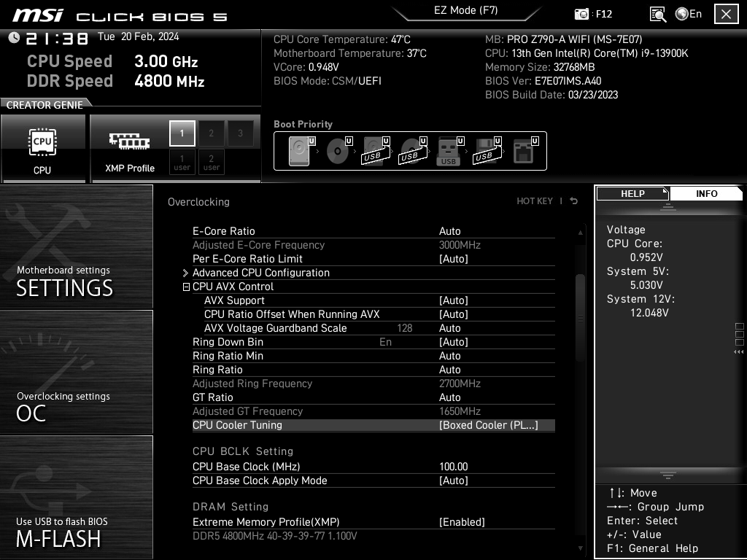Image resolution: width=747 pixels, height=560 pixels.
Task: Select Adjusted E-Core Frequency row
Action: click(x=373, y=245)
